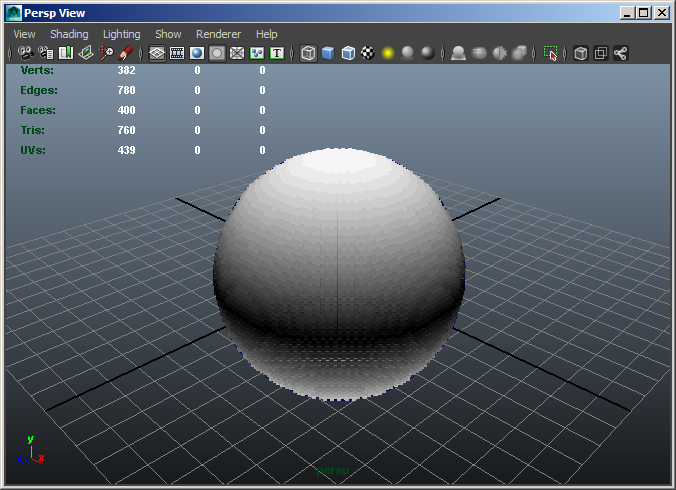Toggle the motion blur half-sphere icon
The width and height of the screenshot is (676, 490).
point(500,53)
